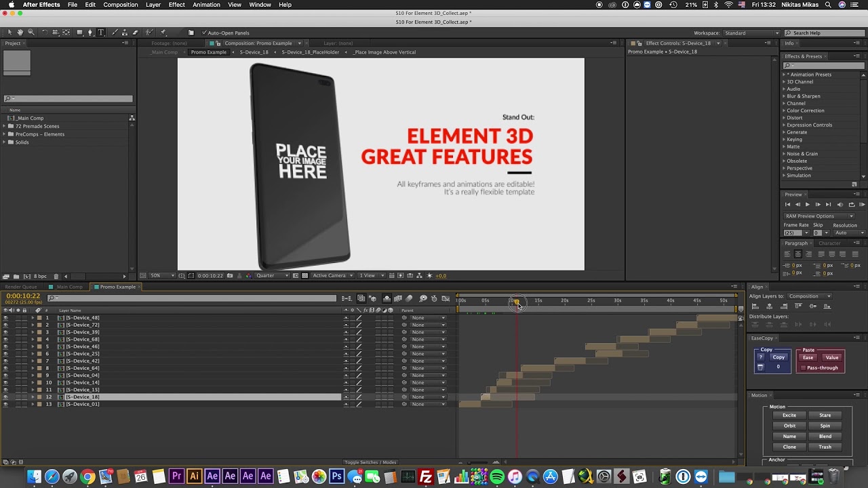Viewport: 868px width, 488px height.
Task: Select the Roto Brush tool
Action: (150, 33)
